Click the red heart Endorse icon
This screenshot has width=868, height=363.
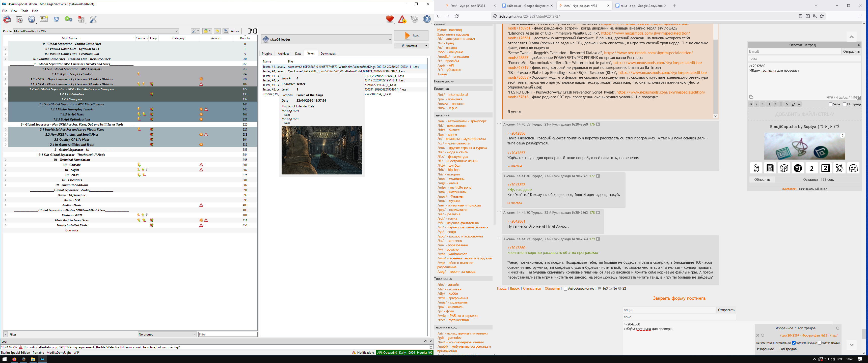(390, 19)
